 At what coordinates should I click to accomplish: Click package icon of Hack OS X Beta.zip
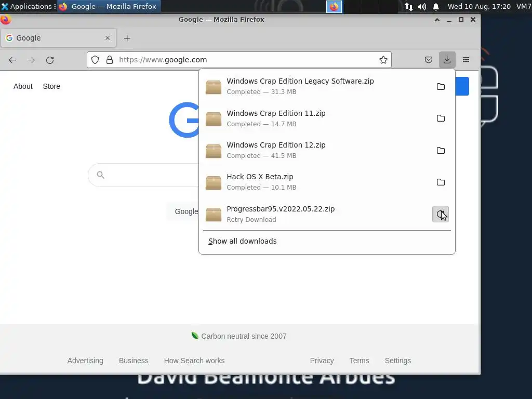[214, 182]
